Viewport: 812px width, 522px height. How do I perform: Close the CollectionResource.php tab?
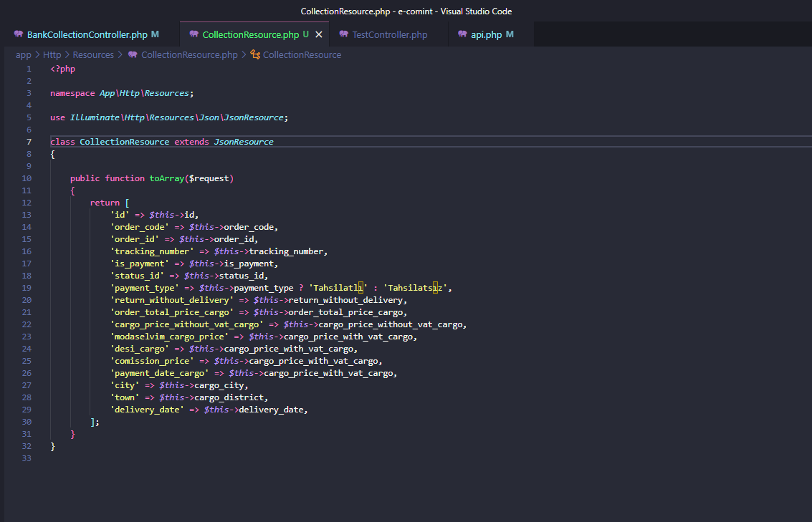coord(319,34)
